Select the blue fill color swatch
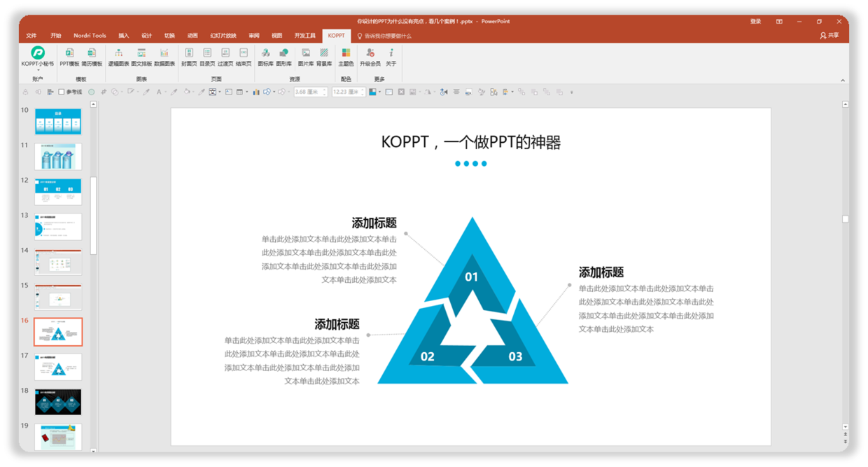868x467 pixels. click(372, 92)
